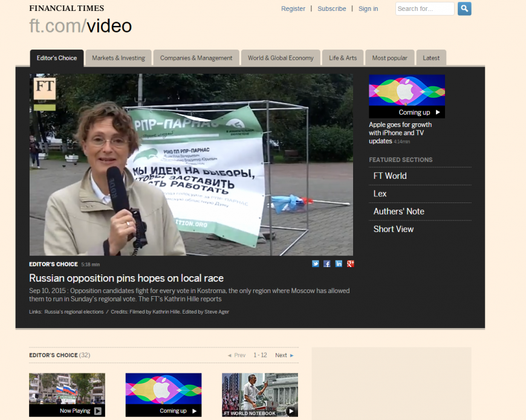Click the '5:18 min' duration label
526x420 pixels.
91,265
